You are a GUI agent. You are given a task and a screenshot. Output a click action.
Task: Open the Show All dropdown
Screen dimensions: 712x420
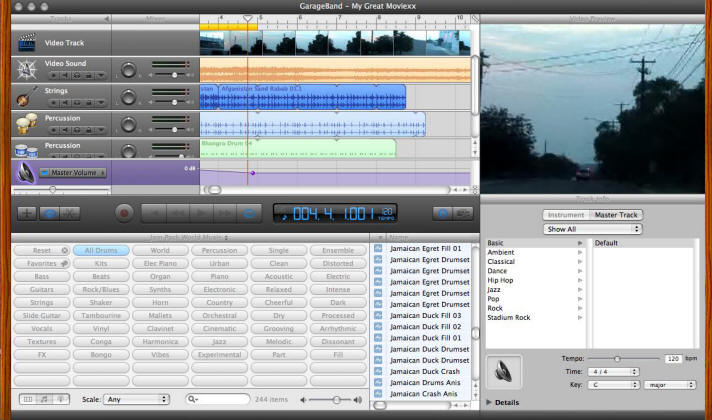593,229
